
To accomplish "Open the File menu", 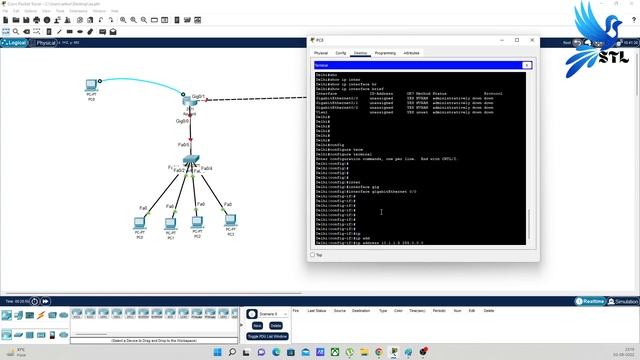I will click(x=5, y=11).
